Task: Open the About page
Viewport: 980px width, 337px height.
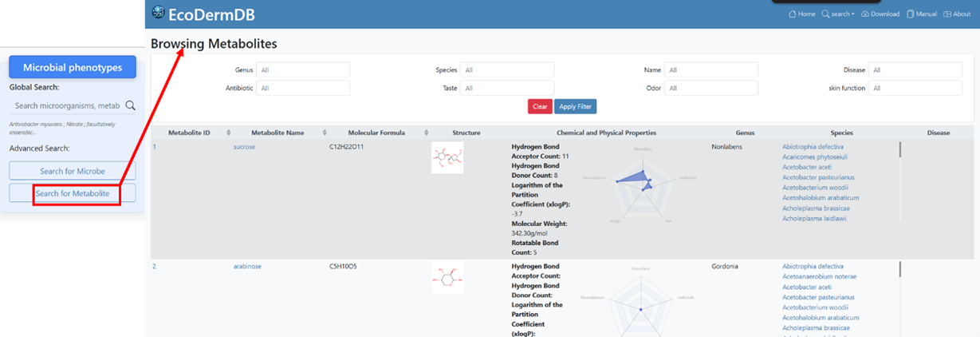Action: coord(956,14)
